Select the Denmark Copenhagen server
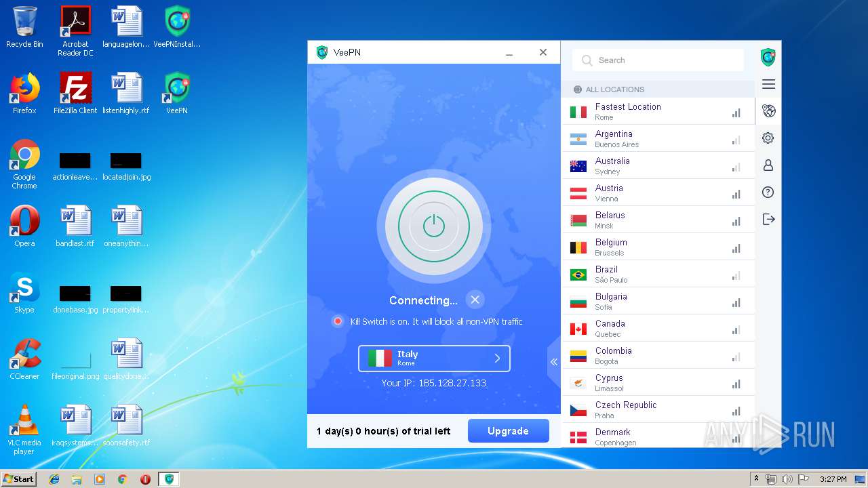 point(658,436)
